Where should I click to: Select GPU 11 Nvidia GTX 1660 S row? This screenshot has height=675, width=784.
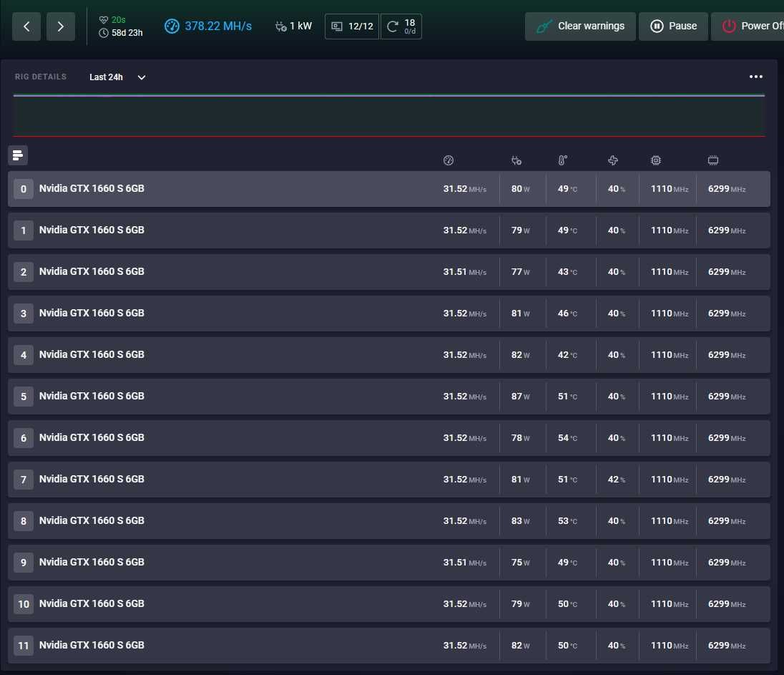pyautogui.click(x=389, y=646)
